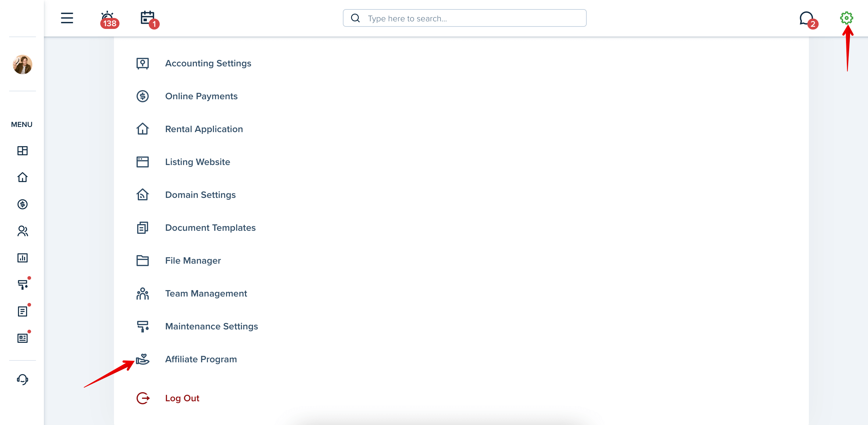Click the Team Management people icon

tap(143, 293)
